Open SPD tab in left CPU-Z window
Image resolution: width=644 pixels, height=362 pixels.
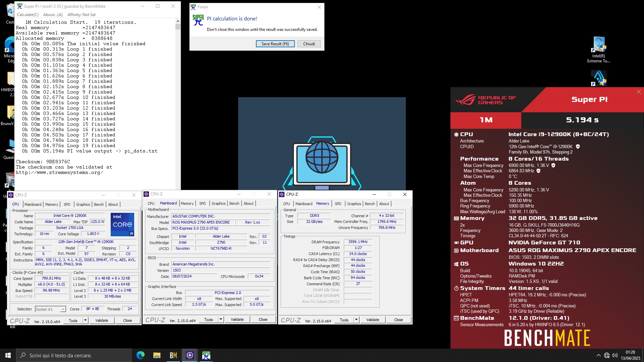tap(67, 204)
